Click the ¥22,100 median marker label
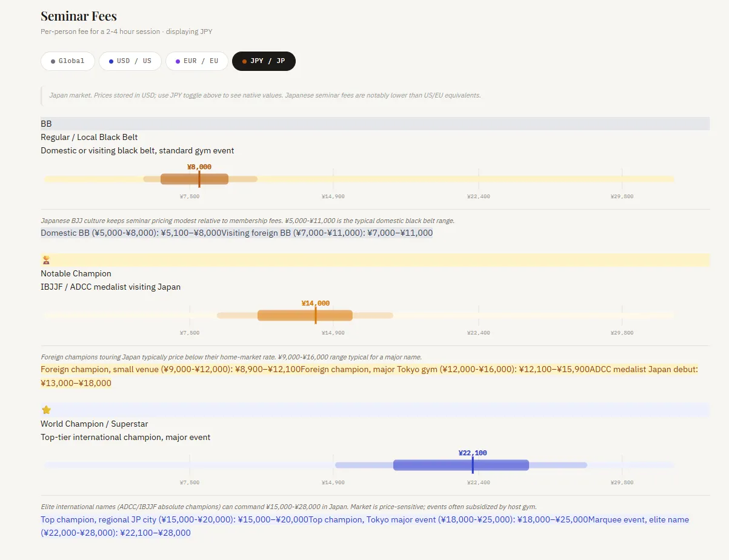The width and height of the screenshot is (729, 560). pyautogui.click(x=473, y=453)
